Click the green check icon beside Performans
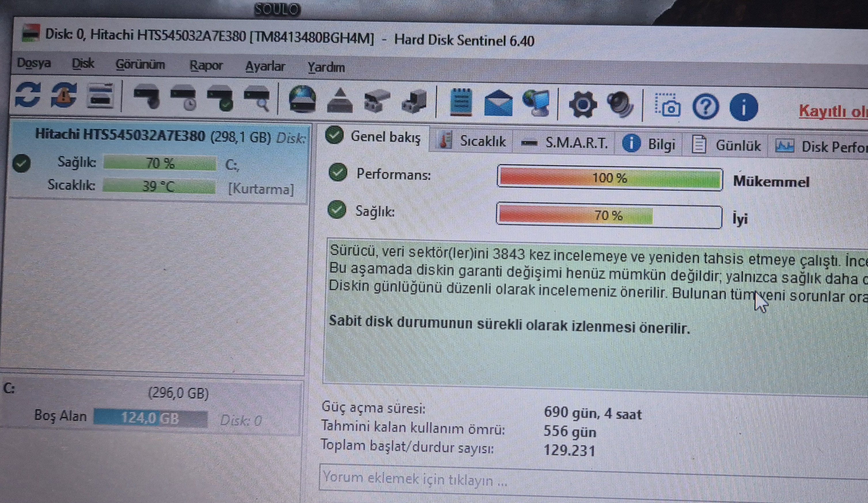 [338, 172]
